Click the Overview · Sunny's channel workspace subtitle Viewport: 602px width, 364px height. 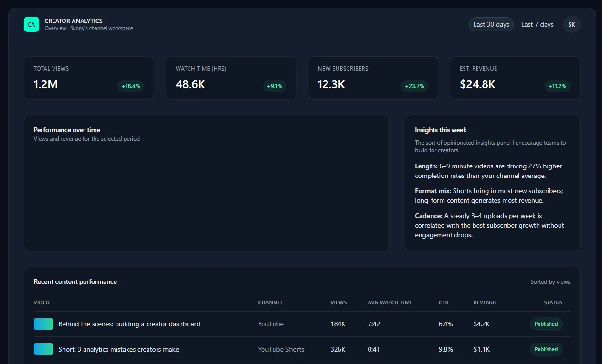point(89,28)
